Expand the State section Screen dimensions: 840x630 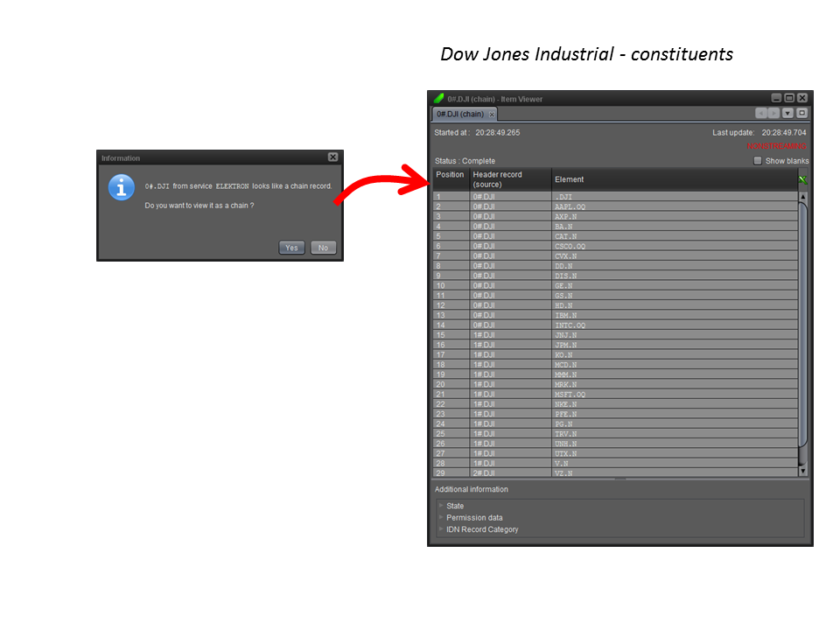tap(441, 505)
